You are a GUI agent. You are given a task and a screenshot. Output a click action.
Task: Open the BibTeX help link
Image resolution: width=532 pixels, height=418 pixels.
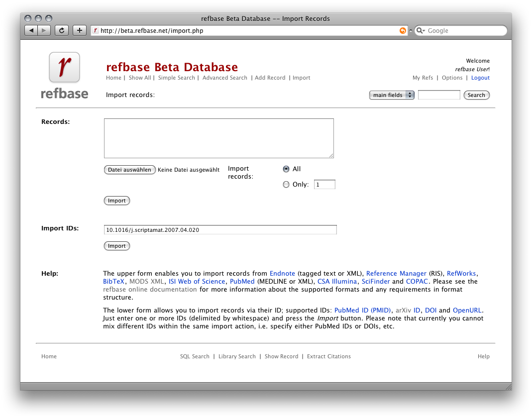(x=113, y=281)
